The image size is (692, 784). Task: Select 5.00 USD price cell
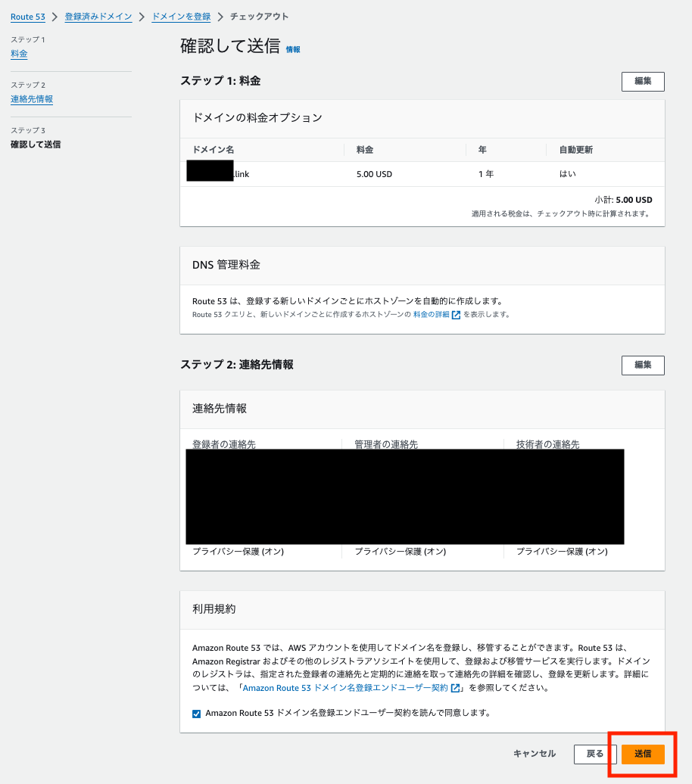[374, 174]
